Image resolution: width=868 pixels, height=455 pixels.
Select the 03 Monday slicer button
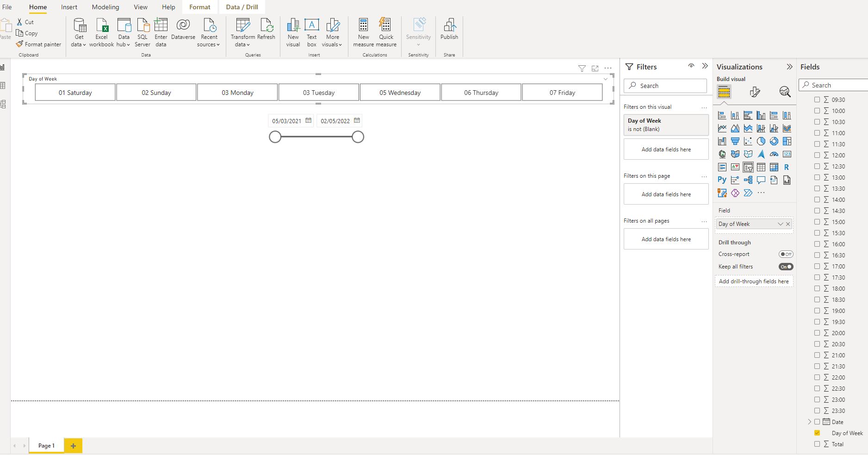(237, 93)
